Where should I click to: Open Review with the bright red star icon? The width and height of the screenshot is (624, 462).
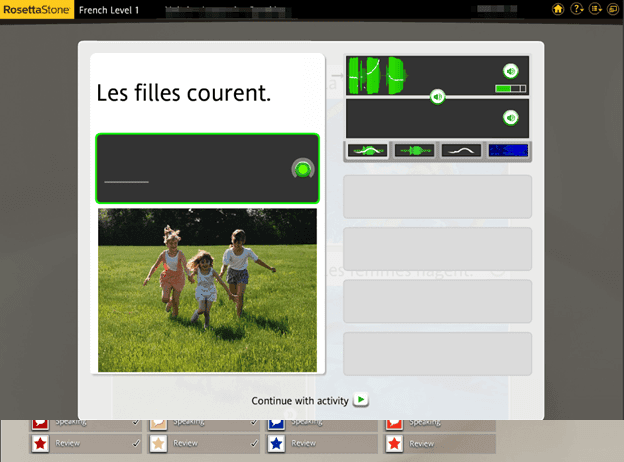click(440, 443)
